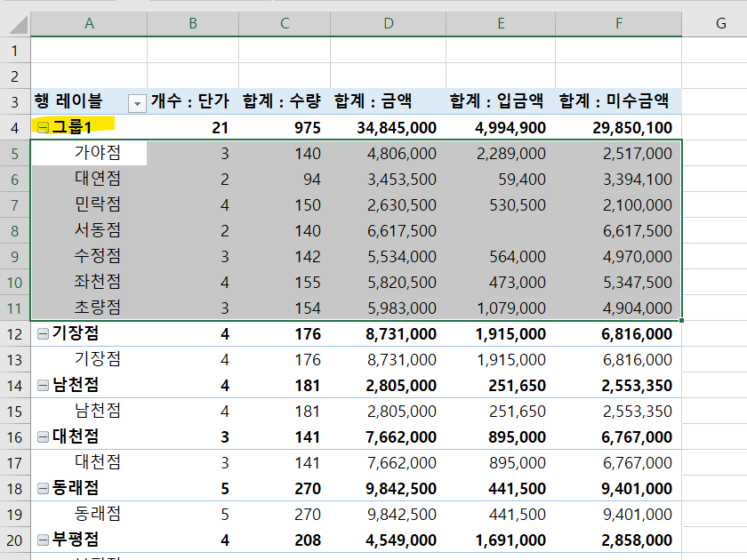The height and width of the screenshot is (560, 747).
Task: Collapse the 남천점 group in row 14
Action: point(43,385)
